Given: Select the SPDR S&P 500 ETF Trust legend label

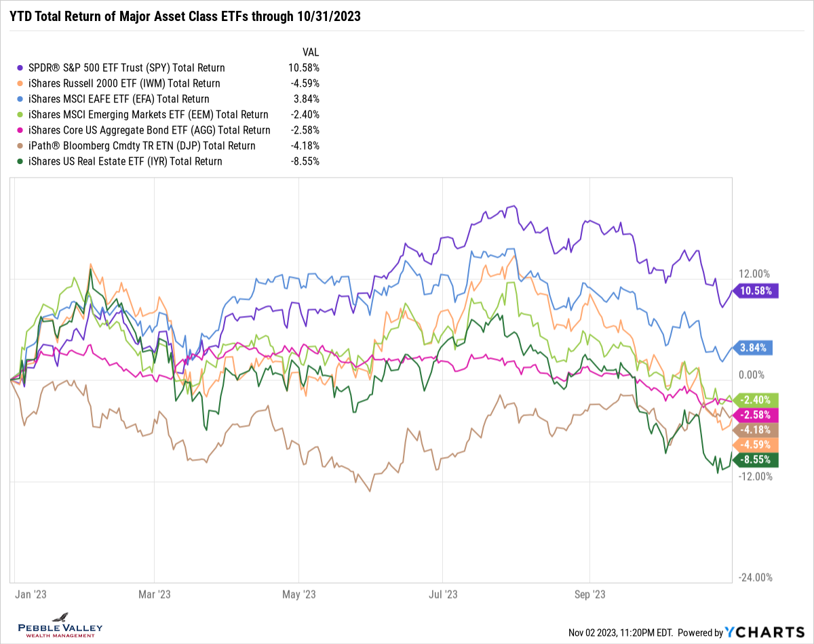Looking at the screenshot, I should click(125, 68).
